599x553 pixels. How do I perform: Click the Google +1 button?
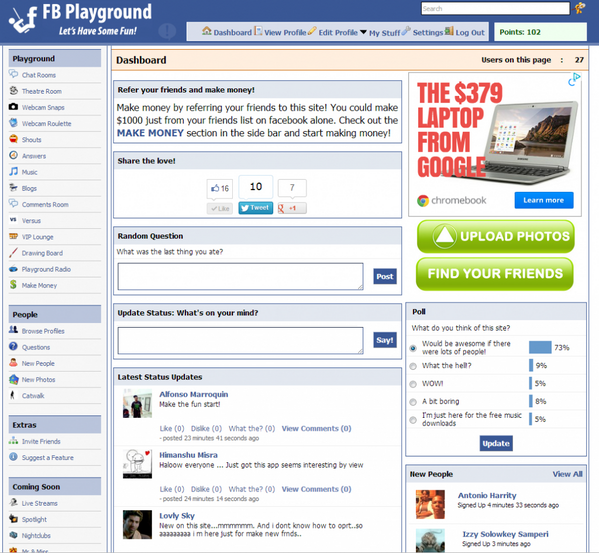[292, 208]
